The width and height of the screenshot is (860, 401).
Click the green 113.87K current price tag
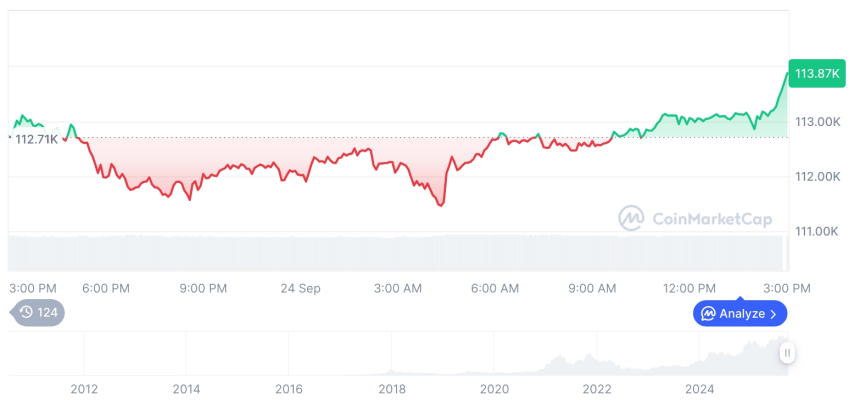click(x=816, y=73)
